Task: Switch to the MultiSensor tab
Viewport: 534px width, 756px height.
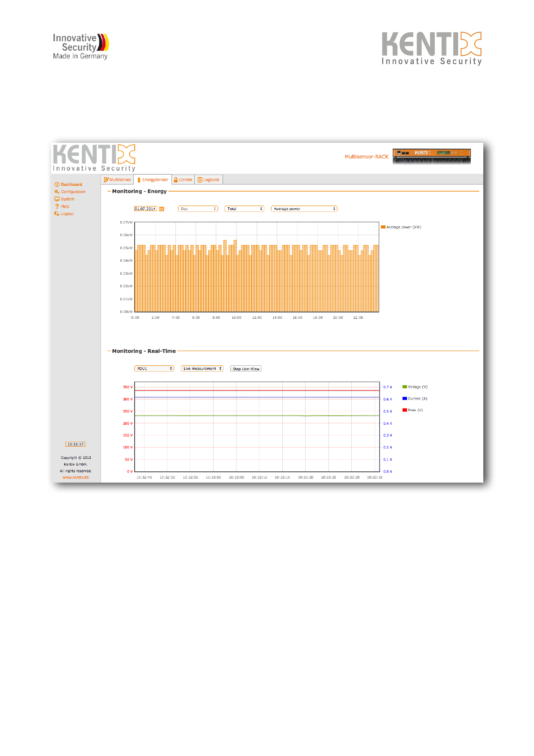Action: click(x=118, y=180)
